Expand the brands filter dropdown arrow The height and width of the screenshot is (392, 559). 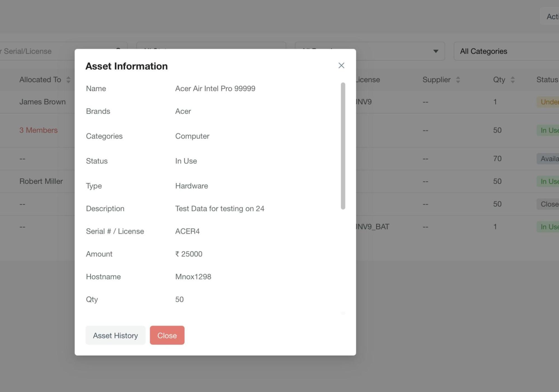[x=435, y=51]
